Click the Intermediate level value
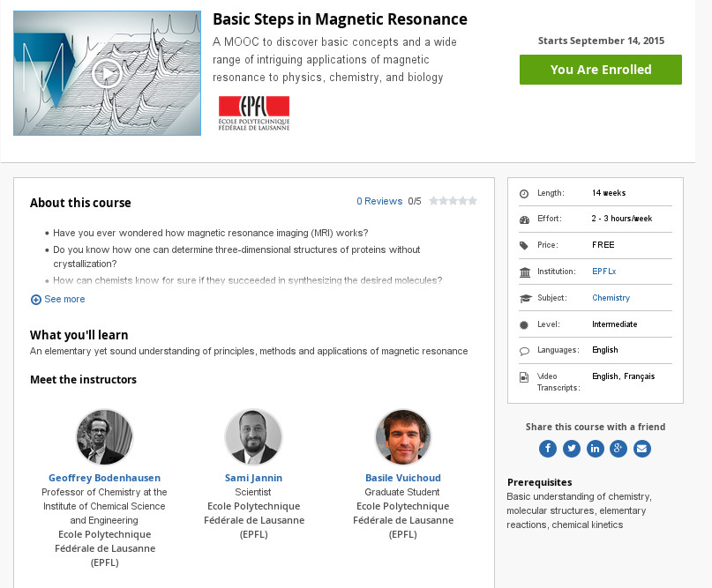712x588 pixels. pyautogui.click(x=614, y=324)
